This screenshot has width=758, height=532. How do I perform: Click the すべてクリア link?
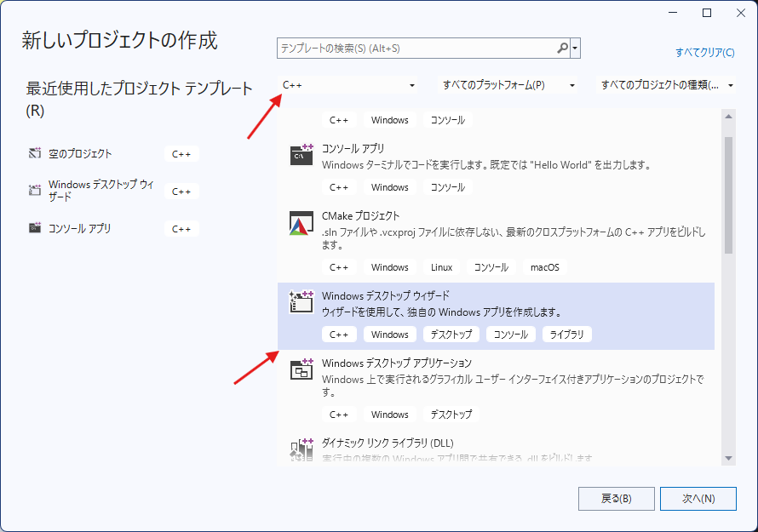[705, 52]
